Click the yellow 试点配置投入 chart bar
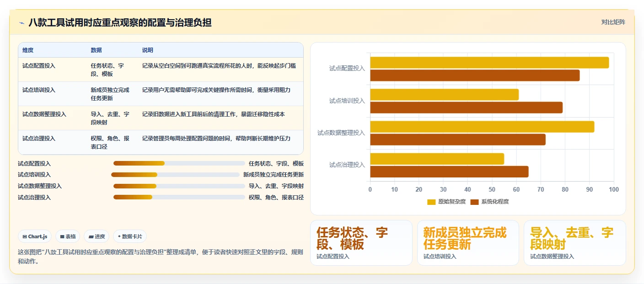Screen dimensions: 644x284 tap(489, 63)
